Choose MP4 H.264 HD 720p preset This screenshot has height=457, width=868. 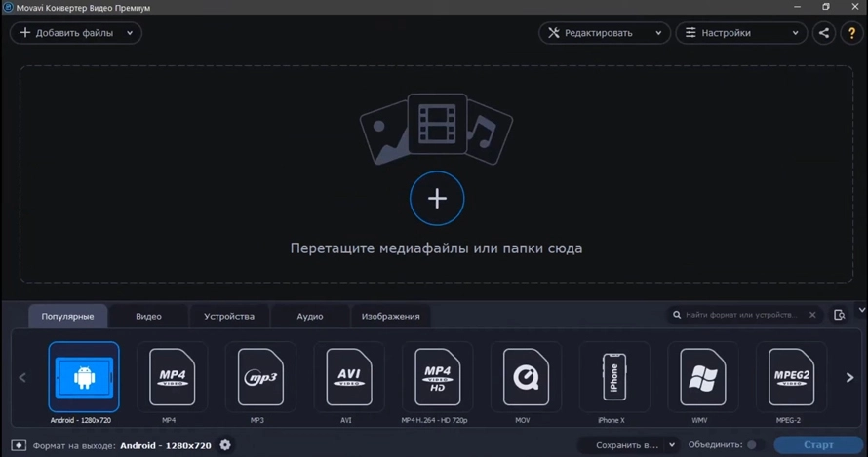(x=437, y=377)
